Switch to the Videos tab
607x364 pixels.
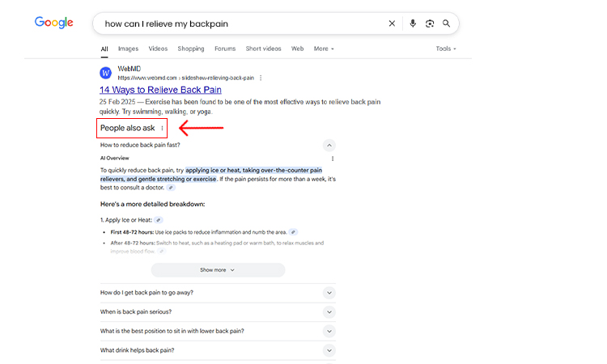pos(158,49)
